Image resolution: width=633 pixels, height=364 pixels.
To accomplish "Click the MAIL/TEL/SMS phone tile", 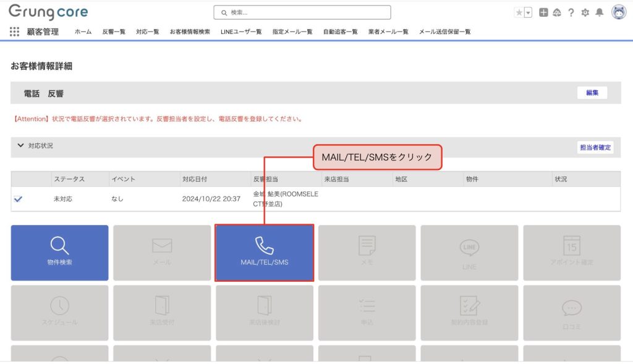I will point(264,253).
